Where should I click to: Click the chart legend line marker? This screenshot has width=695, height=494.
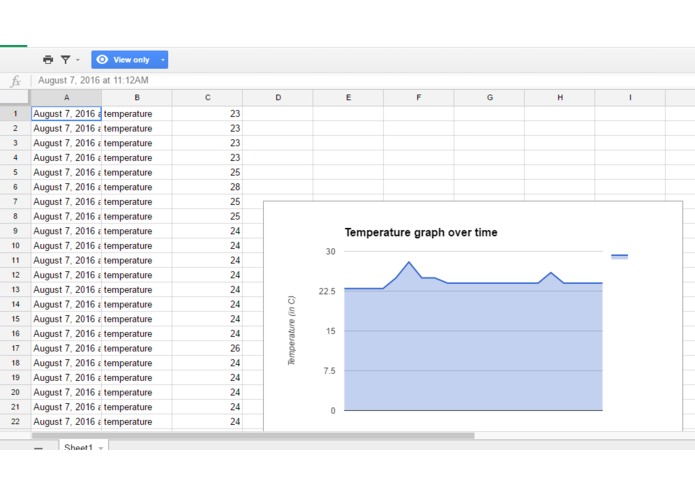(619, 256)
